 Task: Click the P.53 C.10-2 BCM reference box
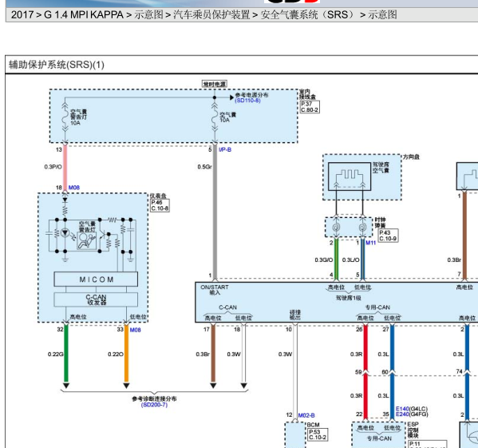tap(318, 434)
